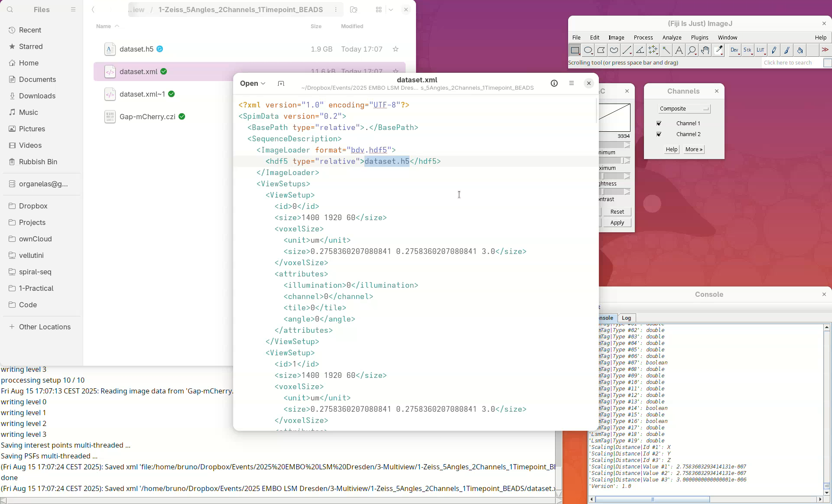Toggle the Channel 1 checkbox
Viewport: 832px width, 504px height.
pos(659,124)
